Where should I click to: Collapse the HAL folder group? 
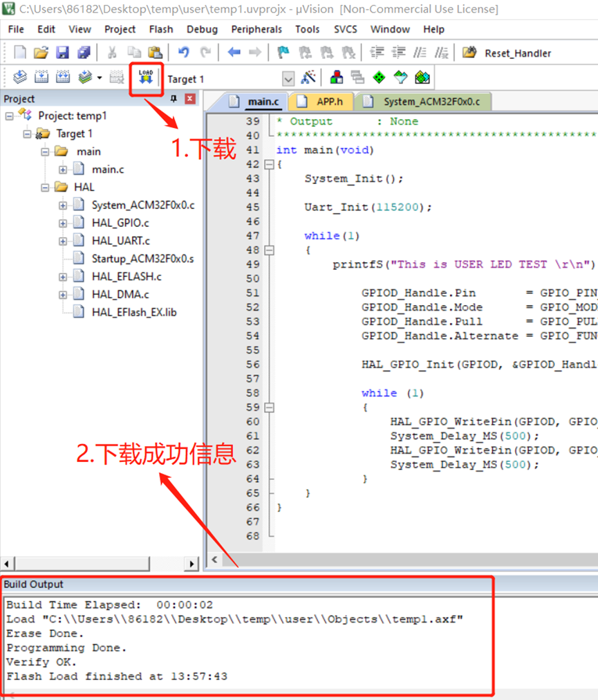(x=45, y=187)
